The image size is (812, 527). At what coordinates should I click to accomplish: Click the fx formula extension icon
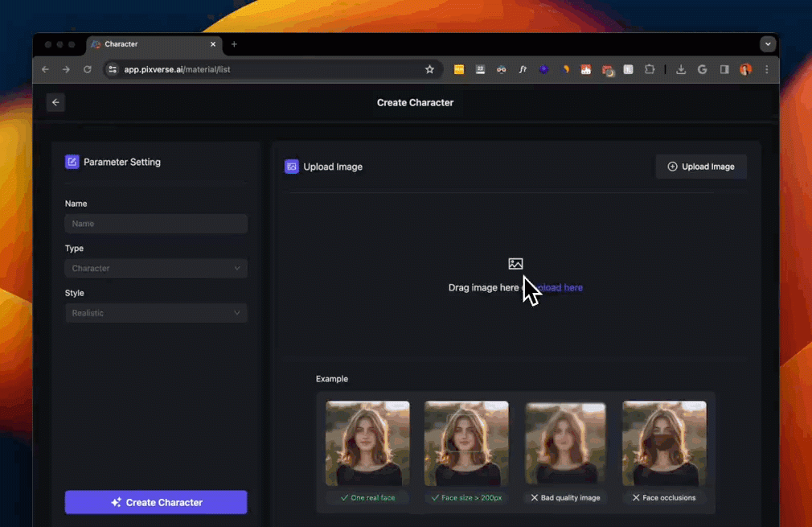click(x=523, y=69)
